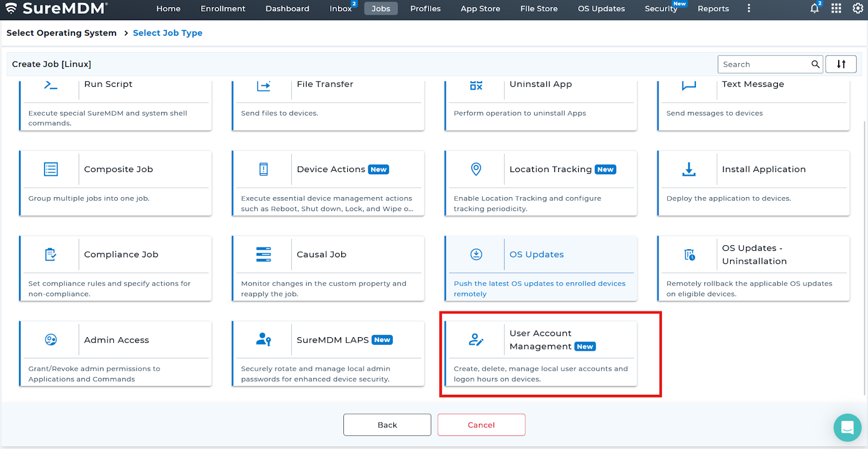The width and height of the screenshot is (868, 449).
Task: Open the chat support widget
Action: pos(847,427)
